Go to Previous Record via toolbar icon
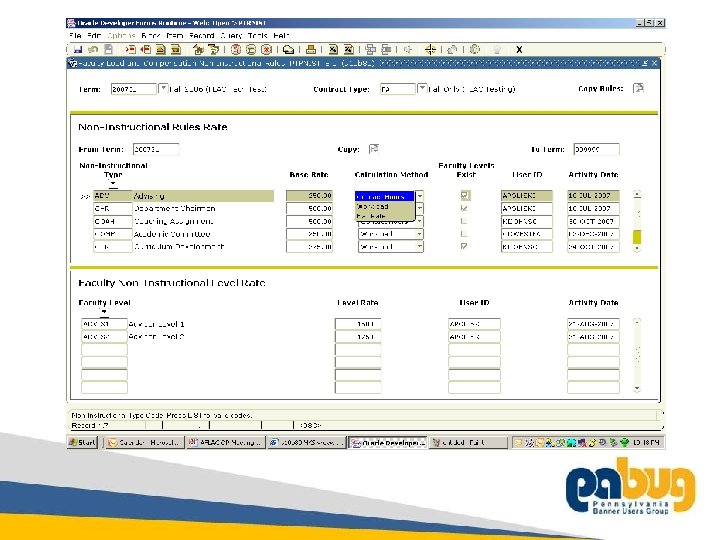Viewport: 720px width, 540px height. tap(161, 49)
